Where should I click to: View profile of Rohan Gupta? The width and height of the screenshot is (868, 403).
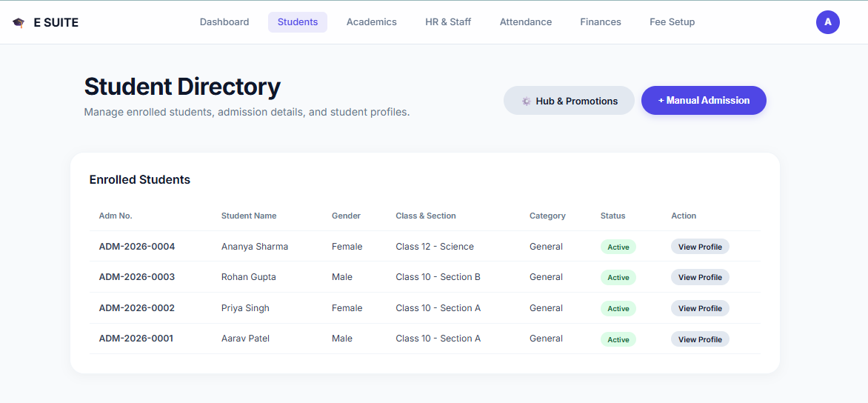click(701, 277)
